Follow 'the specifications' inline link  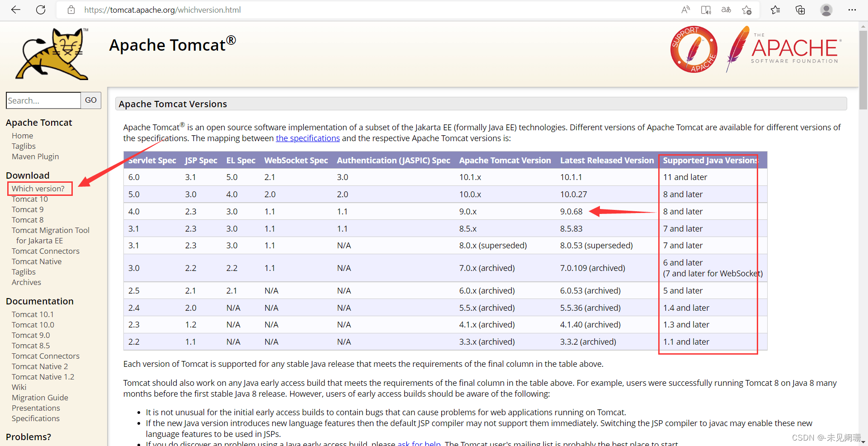(x=308, y=138)
